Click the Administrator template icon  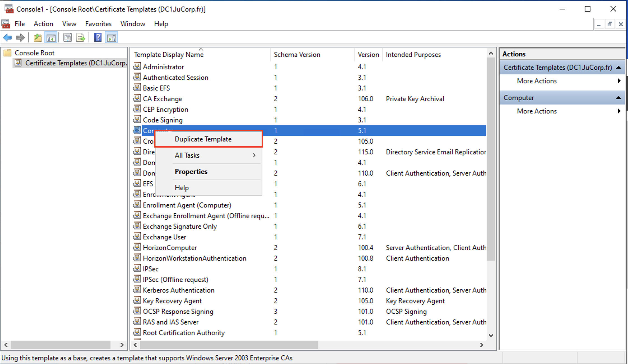137,66
